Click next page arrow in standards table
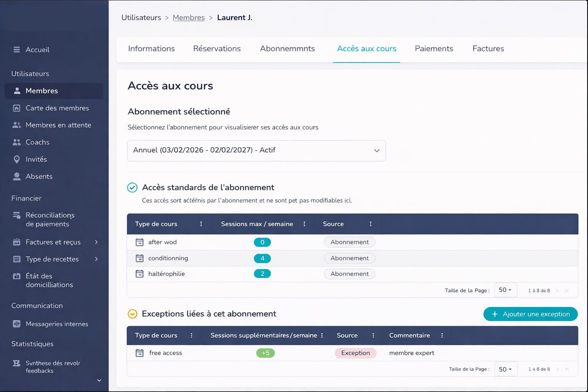This screenshot has width=588, height=392. pos(557,291)
